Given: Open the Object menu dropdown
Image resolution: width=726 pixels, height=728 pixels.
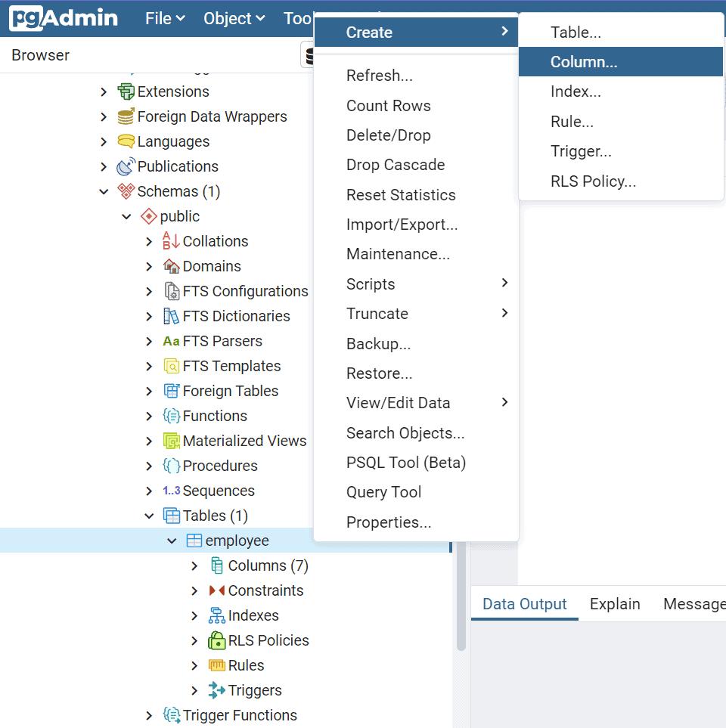Looking at the screenshot, I should tap(234, 19).
